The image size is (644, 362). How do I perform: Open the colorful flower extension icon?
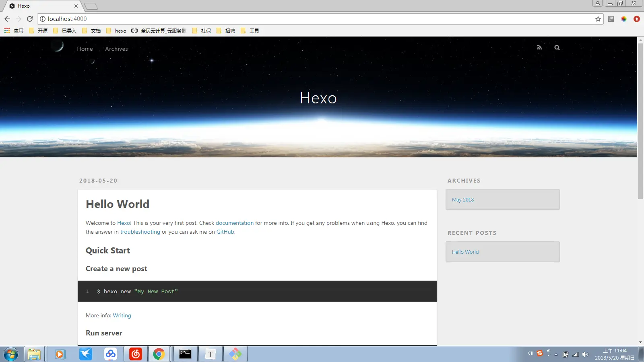click(624, 19)
